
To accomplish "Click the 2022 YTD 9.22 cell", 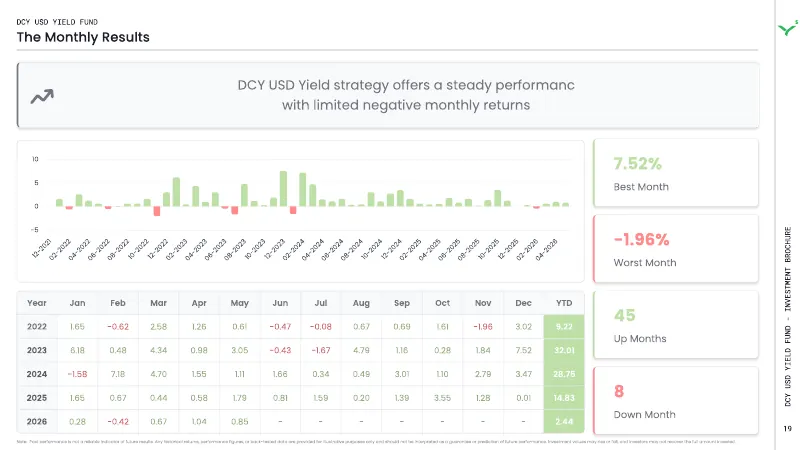I will (564, 327).
